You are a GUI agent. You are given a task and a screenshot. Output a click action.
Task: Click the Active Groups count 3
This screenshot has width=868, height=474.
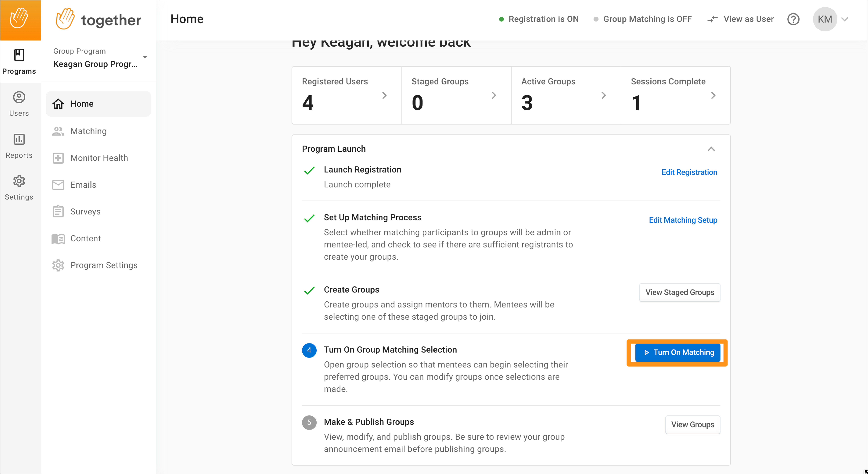click(x=527, y=103)
